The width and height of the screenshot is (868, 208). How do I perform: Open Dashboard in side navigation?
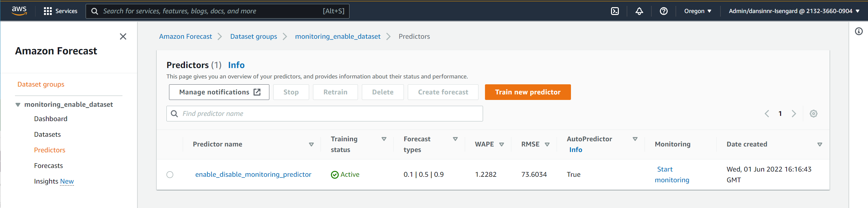[x=50, y=119]
